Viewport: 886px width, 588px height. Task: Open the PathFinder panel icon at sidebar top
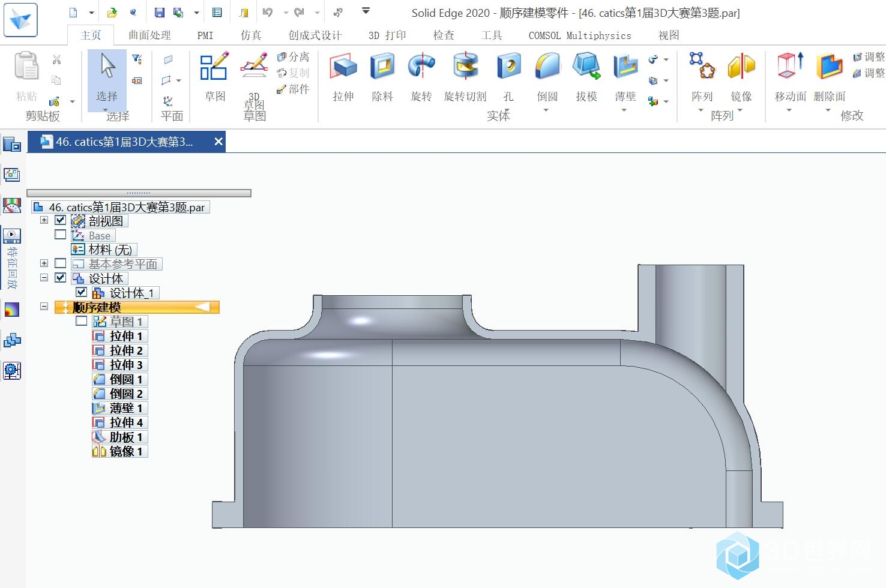(x=12, y=144)
